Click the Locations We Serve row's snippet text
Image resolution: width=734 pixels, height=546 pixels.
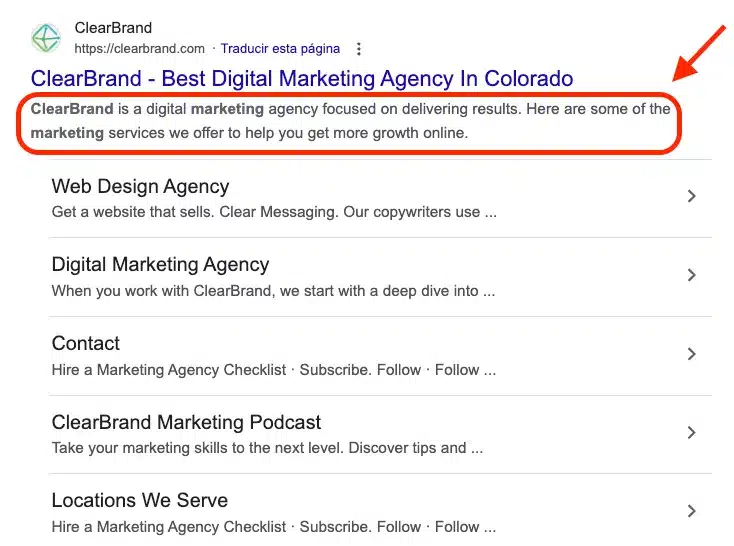pyautogui.click(x=273, y=527)
